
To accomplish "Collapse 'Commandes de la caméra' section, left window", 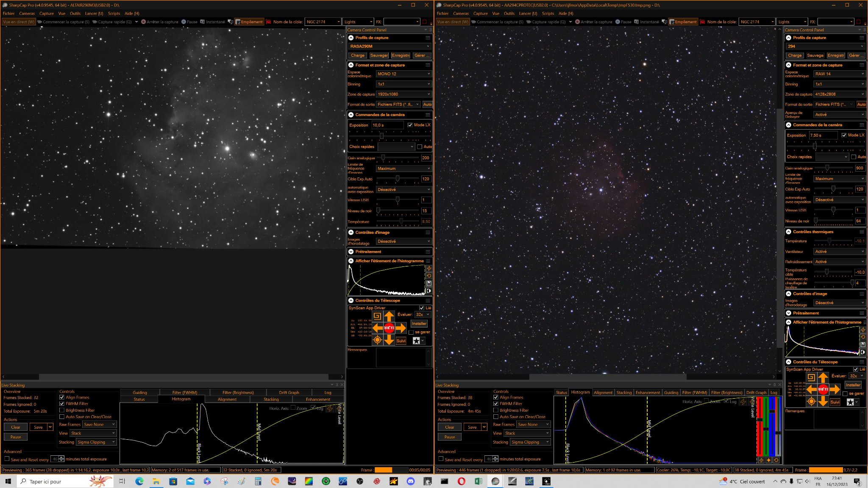I will click(x=351, y=115).
